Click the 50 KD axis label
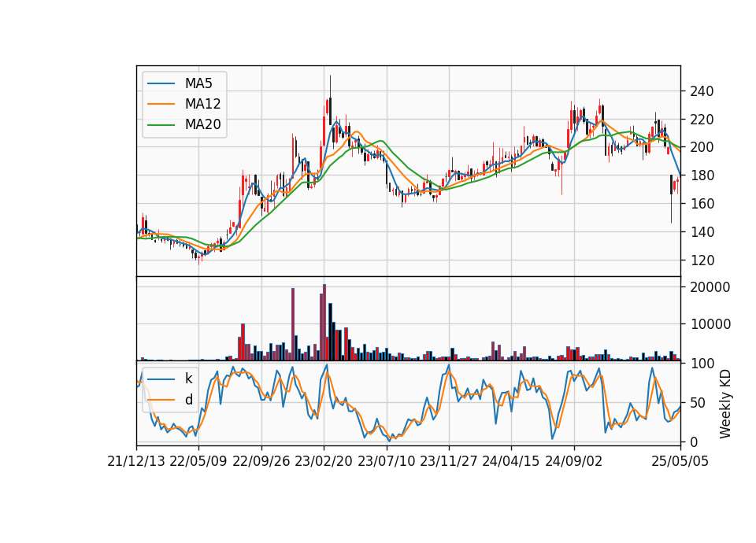 [699, 402]
